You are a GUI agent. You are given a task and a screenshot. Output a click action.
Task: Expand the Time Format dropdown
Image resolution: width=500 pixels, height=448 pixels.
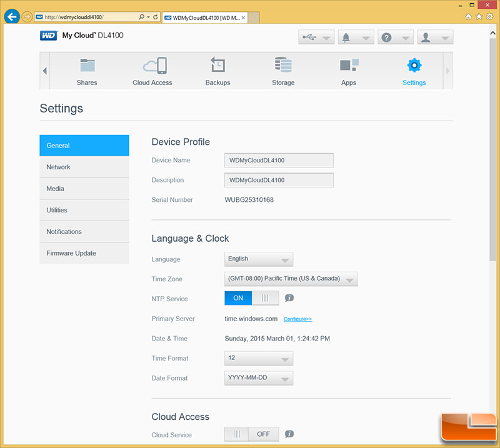tap(259, 358)
